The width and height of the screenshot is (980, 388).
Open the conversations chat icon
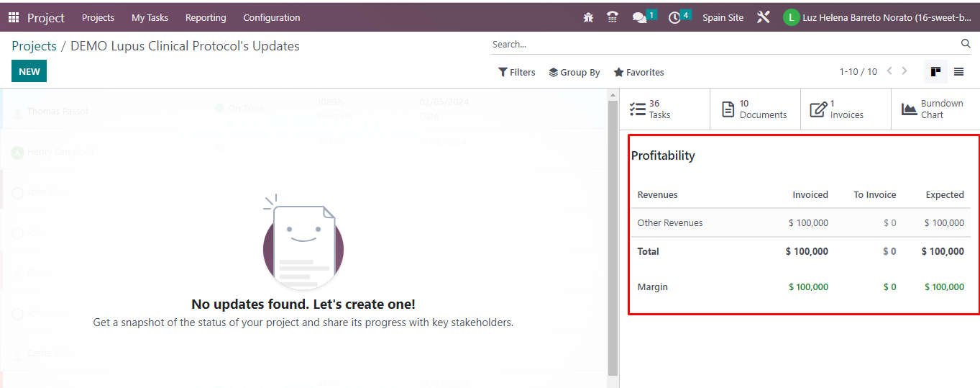tap(639, 17)
